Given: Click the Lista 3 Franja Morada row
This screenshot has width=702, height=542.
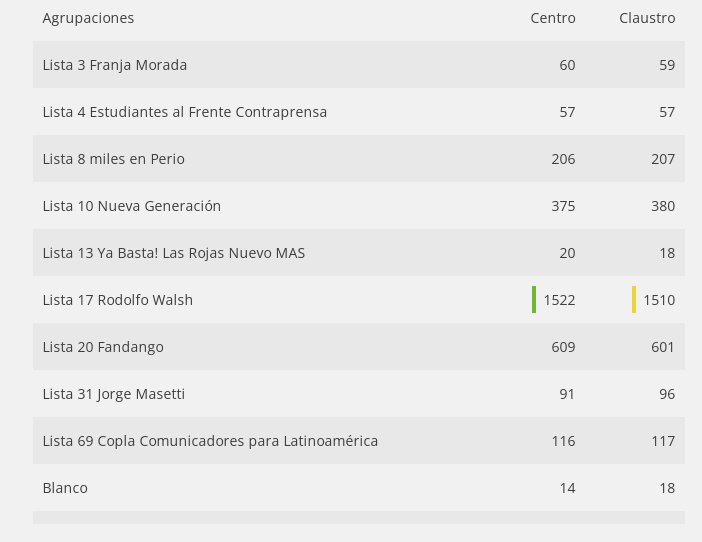Looking at the screenshot, I should point(359,65).
